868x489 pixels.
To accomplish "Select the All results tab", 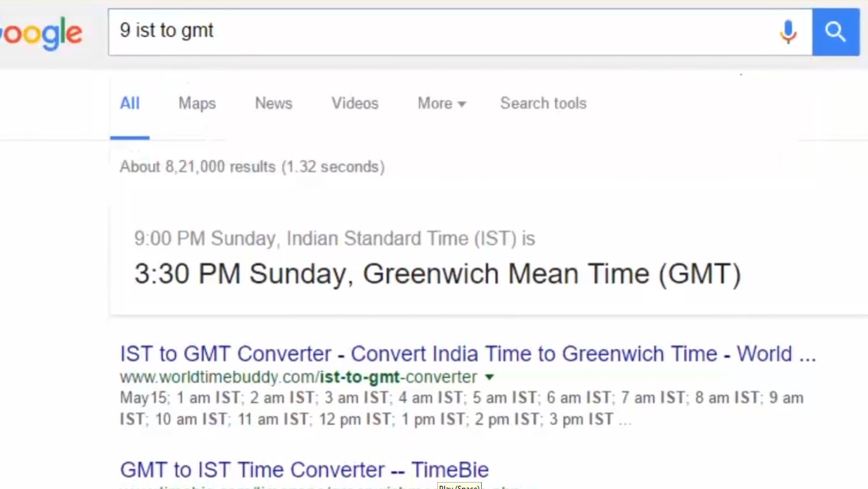I will (x=130, y=104).
